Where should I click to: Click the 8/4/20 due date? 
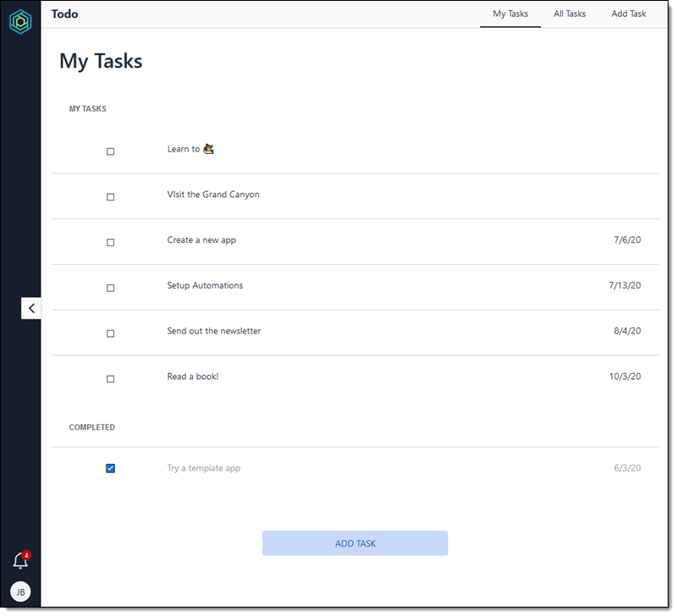point(627,332)
